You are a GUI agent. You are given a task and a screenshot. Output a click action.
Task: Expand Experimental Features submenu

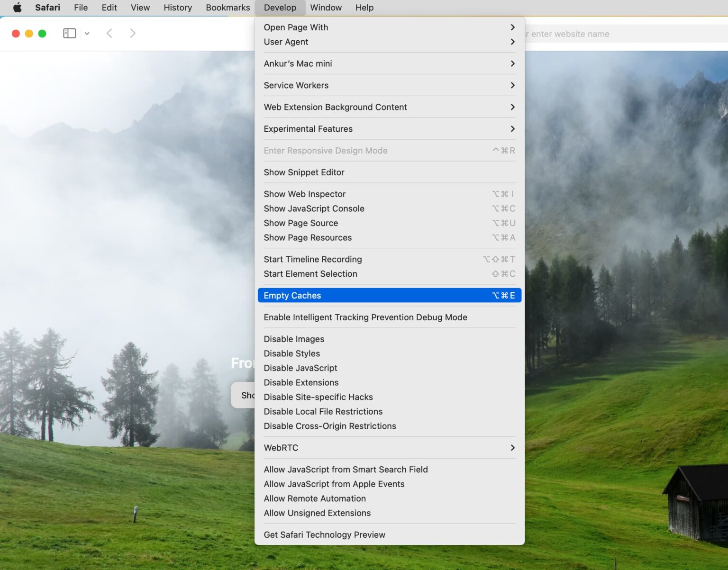pos(390,129)
